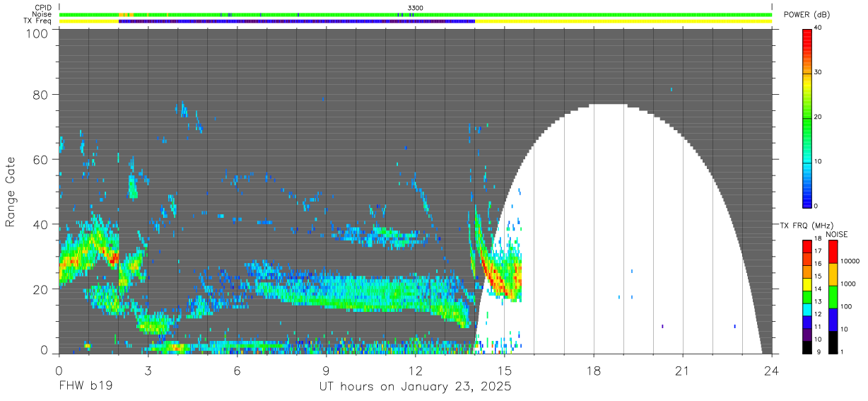Click the noise legend value 10000

pos(851,261)
